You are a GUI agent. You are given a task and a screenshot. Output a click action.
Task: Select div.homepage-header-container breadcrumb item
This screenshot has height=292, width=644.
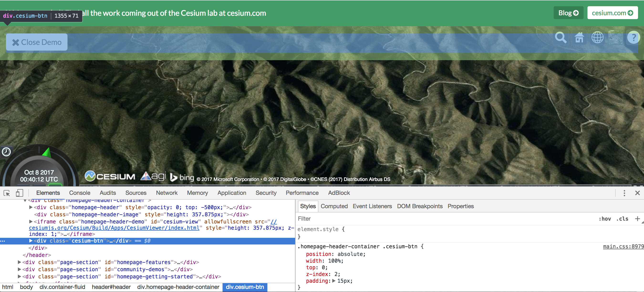tap(178, 287)
